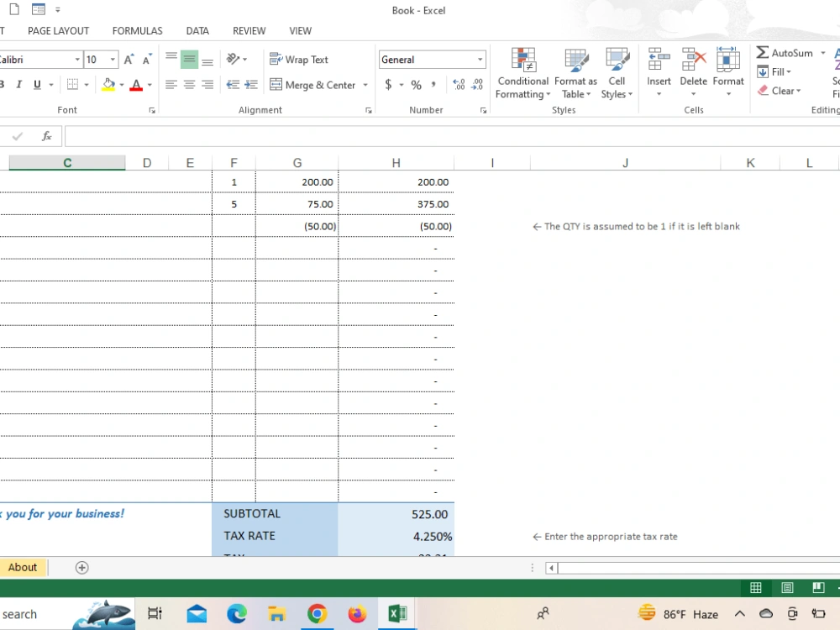
Task: Apply accounting dollar format
Action: click(x=388, y=85)
